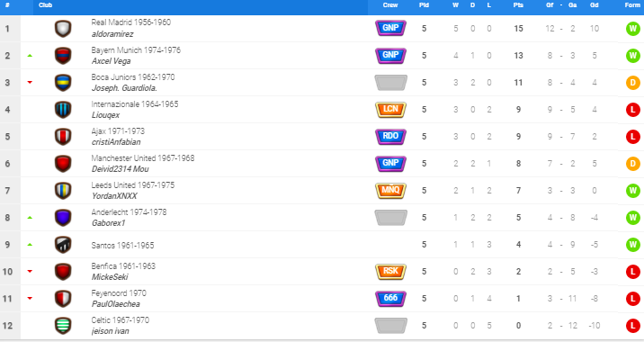This screenshot has width=644, height=342.
Task: Click Boca Juniors' orange D form indicator
Action: coord(632,83)
